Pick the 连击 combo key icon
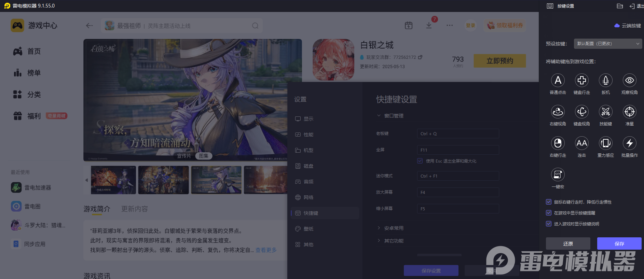 (x=582, y=143)
